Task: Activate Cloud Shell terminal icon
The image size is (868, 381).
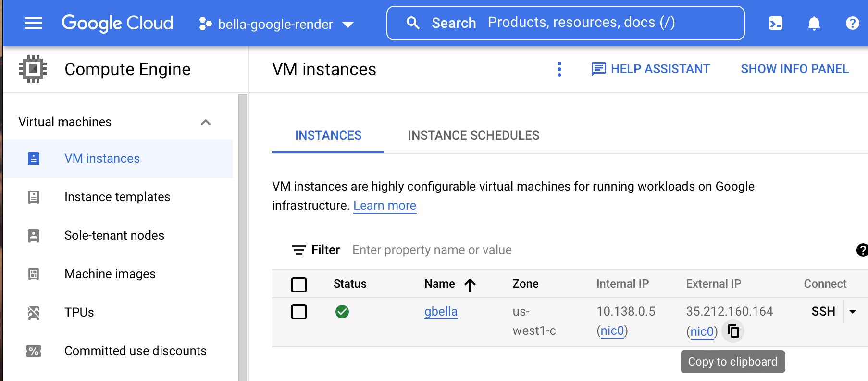Action: click(775, 23)
